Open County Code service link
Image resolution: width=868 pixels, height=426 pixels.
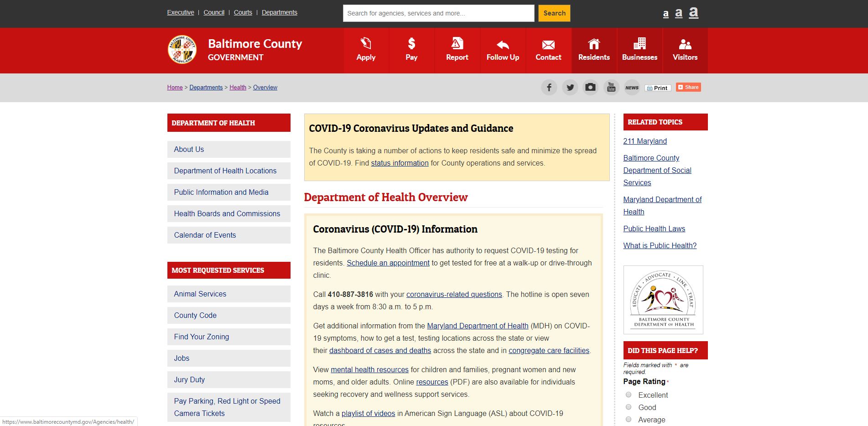(229, 315)
